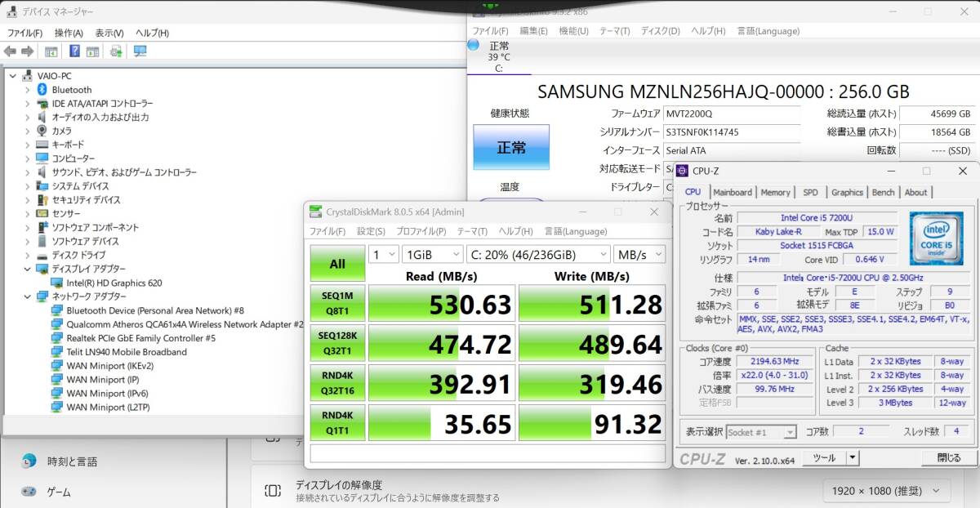Open the MB/s unit dropdown
980x508 pixels.
[639, 255]
